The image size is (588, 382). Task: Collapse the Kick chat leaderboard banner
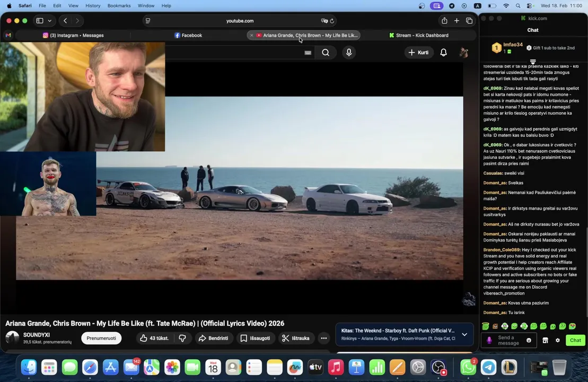533,62
